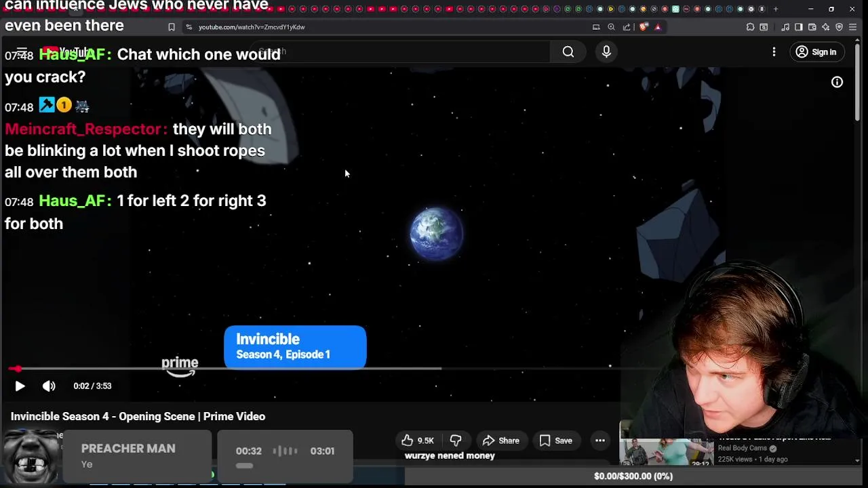This screenshot has width=868, height=488.
Task: Open a new browser tab with plus
Action: click(x=776, y=9)
